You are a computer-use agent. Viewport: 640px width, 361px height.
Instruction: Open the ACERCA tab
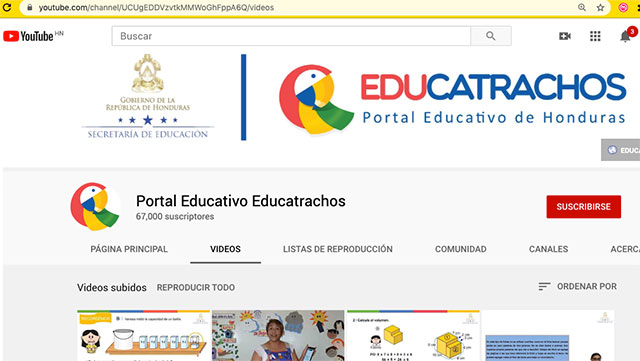624,249
